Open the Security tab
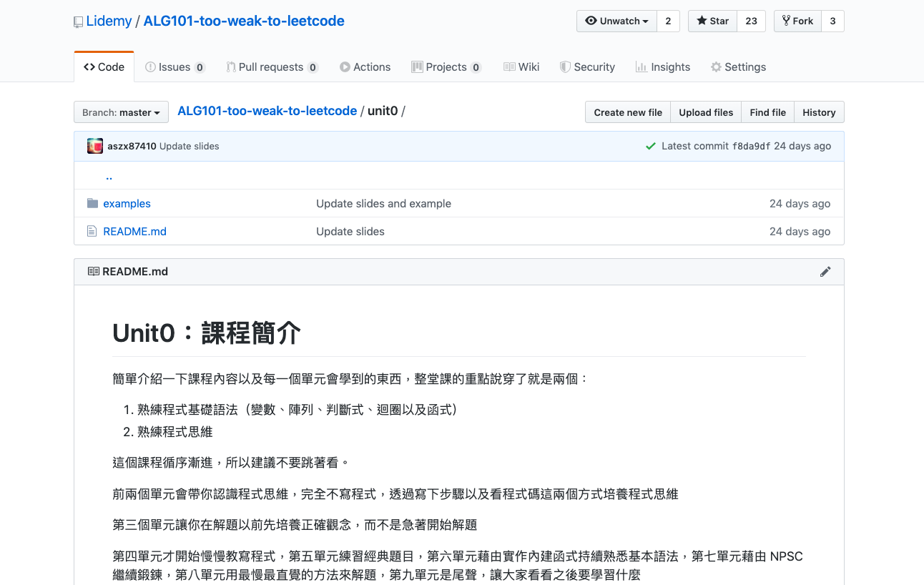 pyautogui.click(x=586, y=67)
